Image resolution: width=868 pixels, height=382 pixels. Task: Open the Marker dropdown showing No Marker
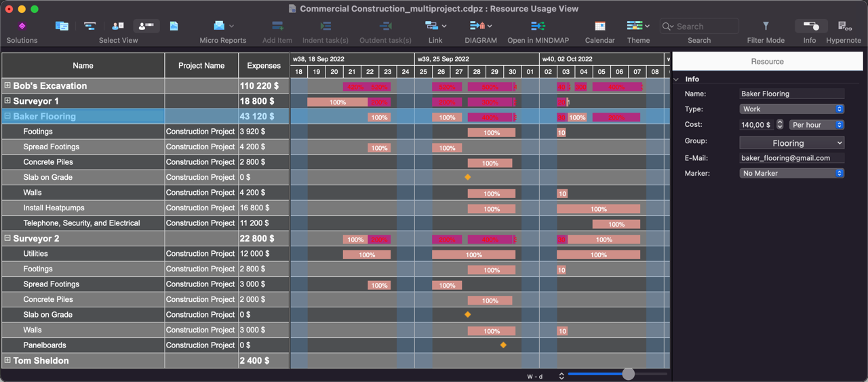[791, 173]
